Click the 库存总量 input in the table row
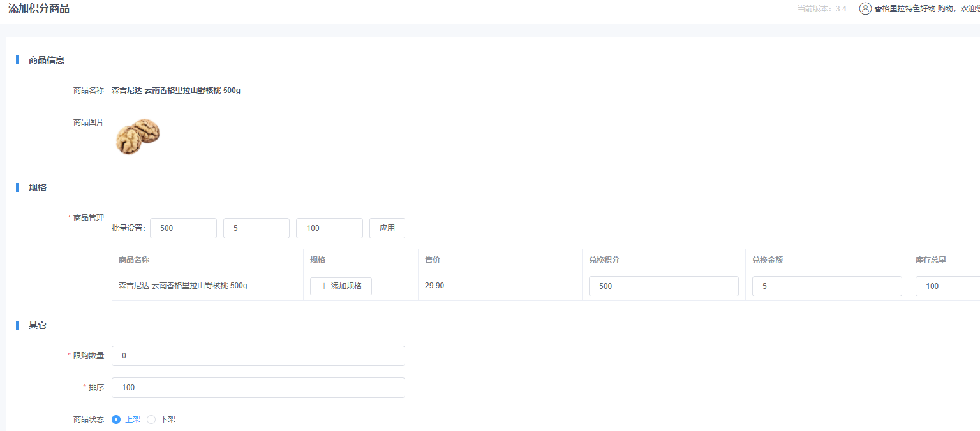 (947, 286)
